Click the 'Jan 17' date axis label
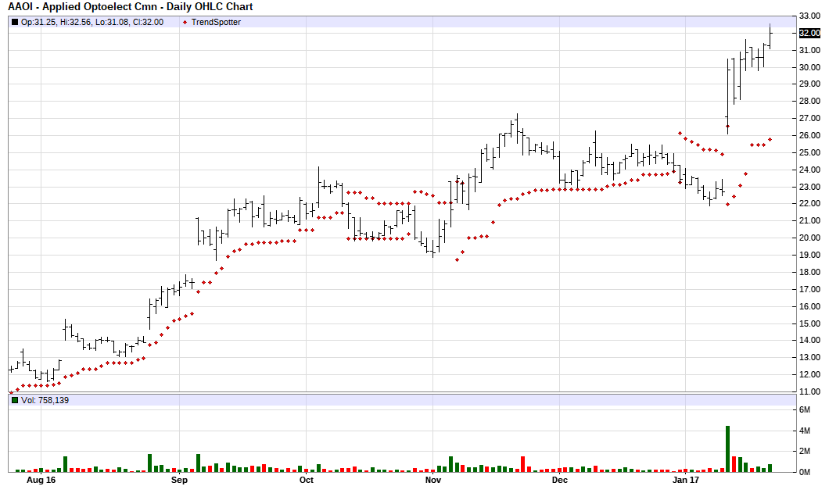 (x=686, y=481)
